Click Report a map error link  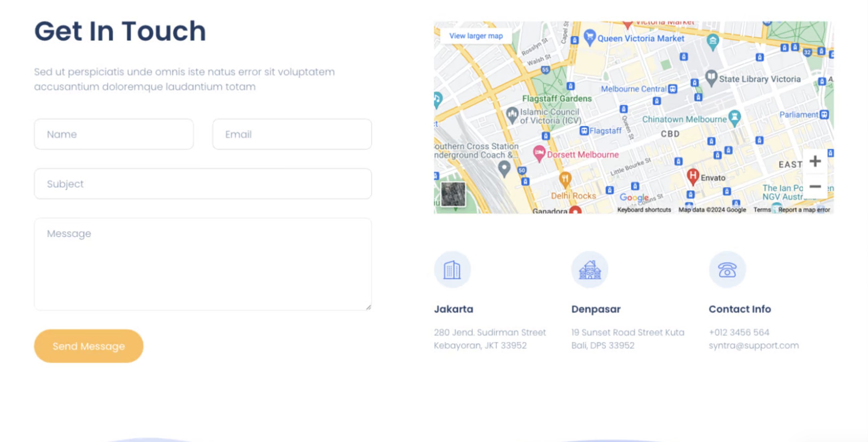(x=804, y=210)
